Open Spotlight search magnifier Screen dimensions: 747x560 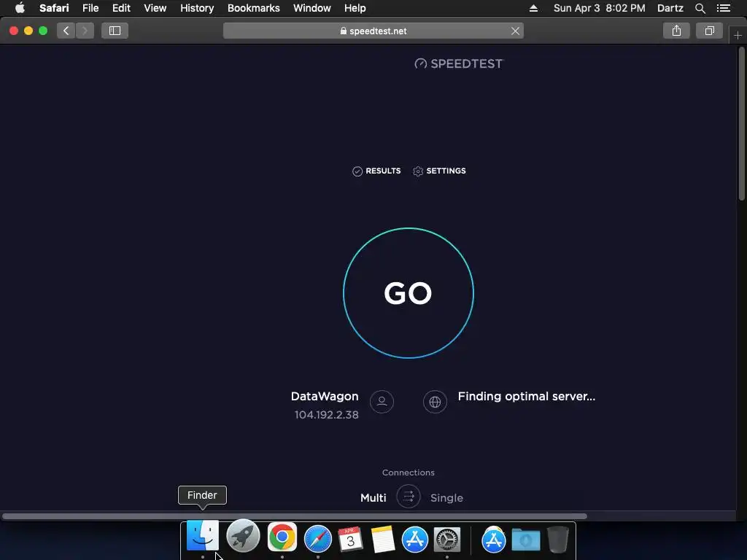pyautogui.click(x=700, y=8)
